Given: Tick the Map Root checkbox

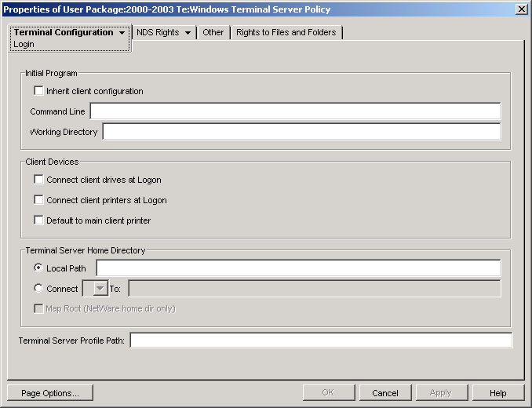Looking at the screenshot, I should [x=38, y=308].
